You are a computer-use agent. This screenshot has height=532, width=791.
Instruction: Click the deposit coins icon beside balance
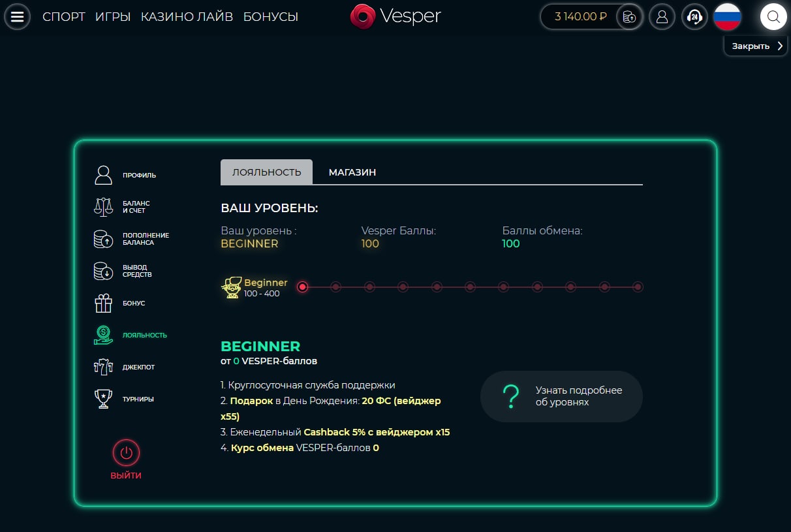click(x=630, y=17)
